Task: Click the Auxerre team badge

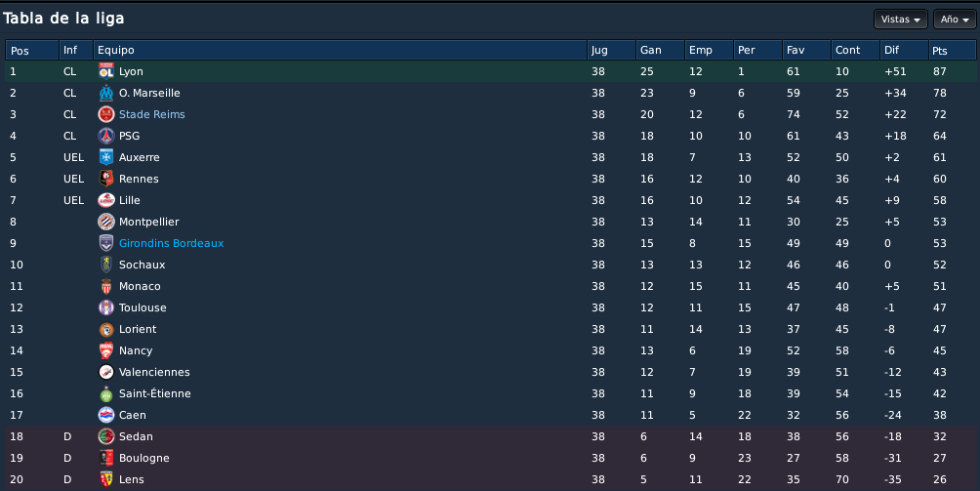Action: coord(106,157)
